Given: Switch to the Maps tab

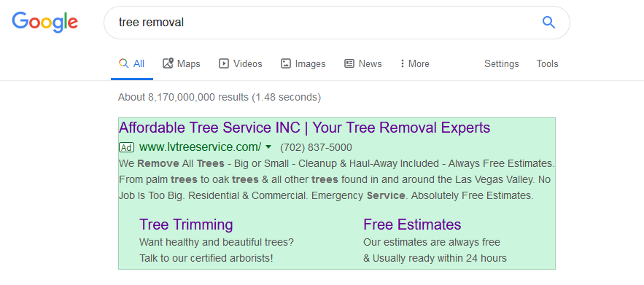Looking at the screenshot, I should point(182,63).
